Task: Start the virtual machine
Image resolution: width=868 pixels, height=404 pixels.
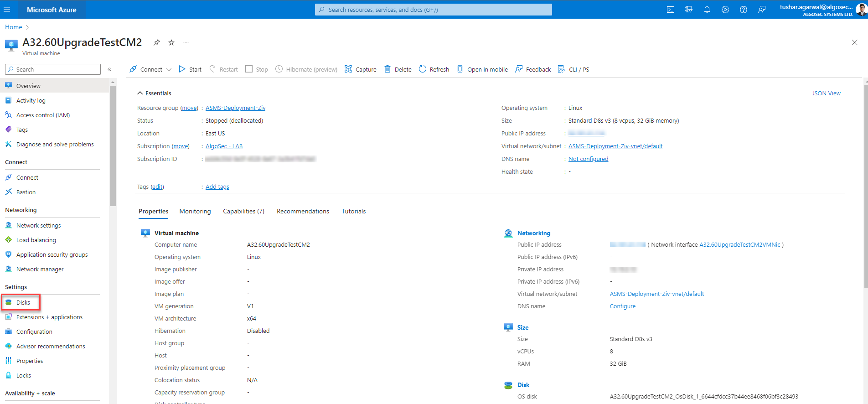Action: pos(190,69)
